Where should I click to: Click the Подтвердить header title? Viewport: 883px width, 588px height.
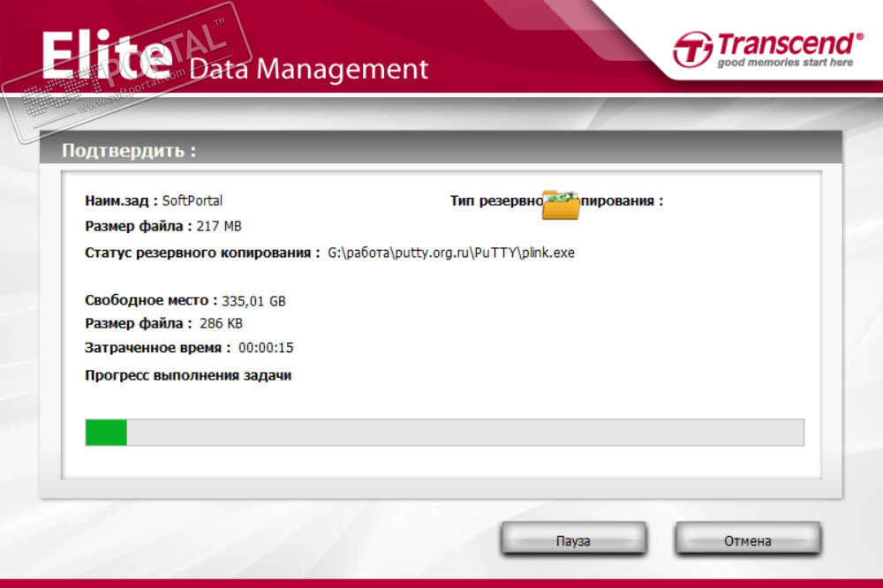click(129, 150)
